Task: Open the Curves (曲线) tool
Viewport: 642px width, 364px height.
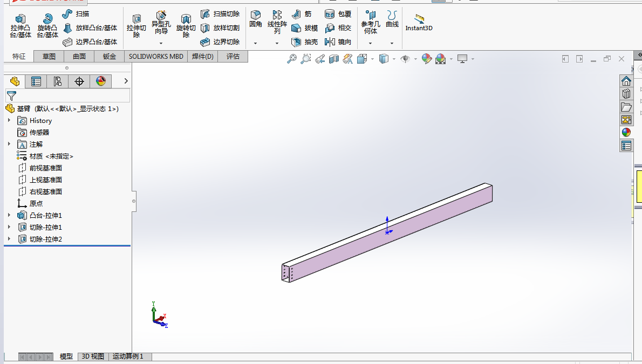Action: click(392, 19)
